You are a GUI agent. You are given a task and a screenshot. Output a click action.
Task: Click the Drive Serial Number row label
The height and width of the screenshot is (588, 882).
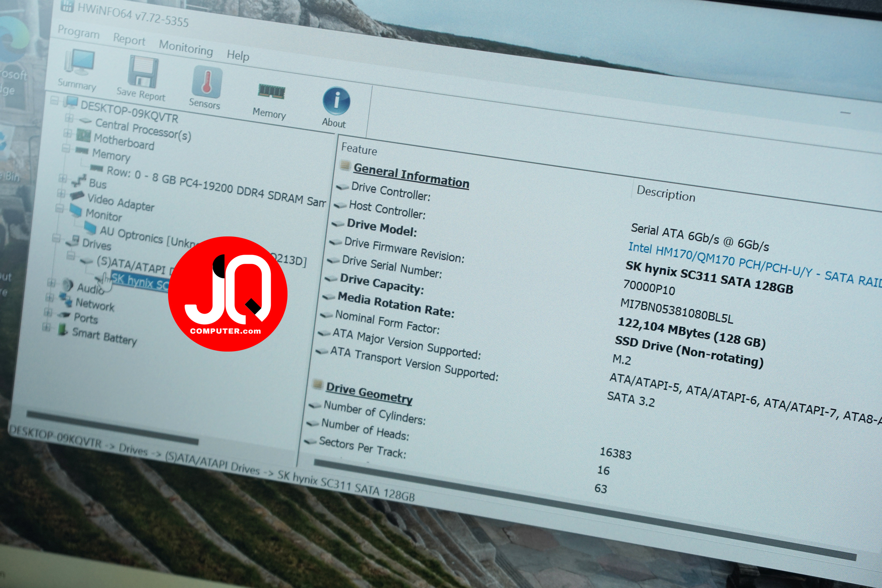pos(392,267)
